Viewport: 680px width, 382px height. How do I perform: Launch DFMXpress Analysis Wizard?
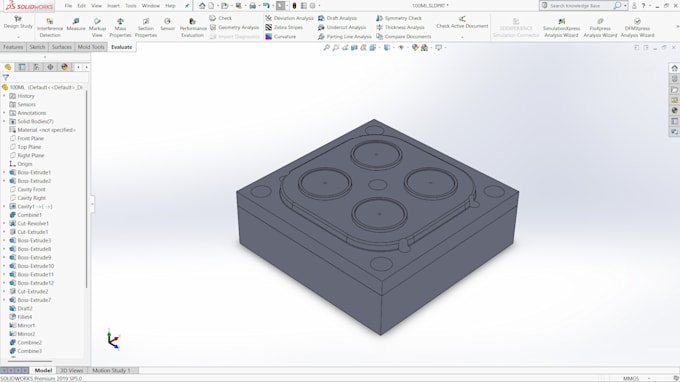[637, 28]
